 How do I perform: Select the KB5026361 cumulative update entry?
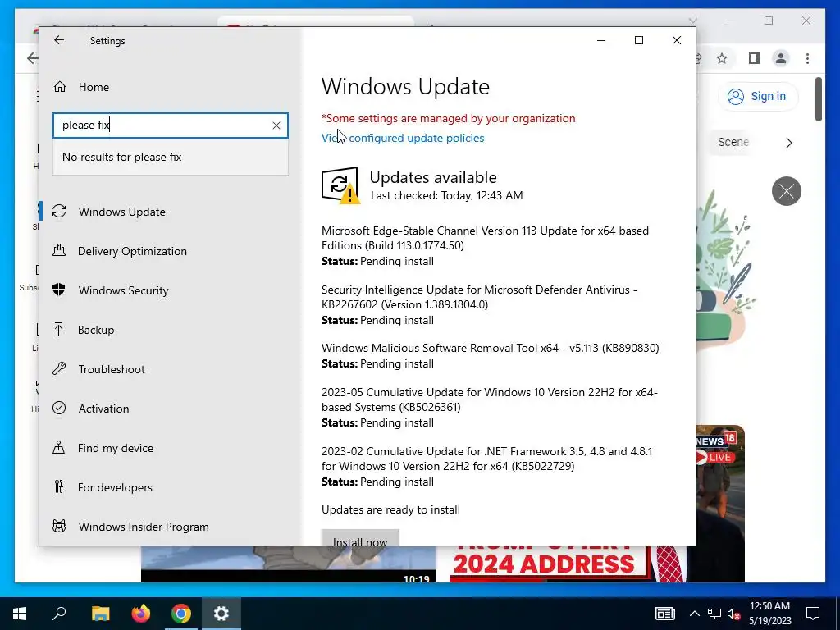click(489, 399)
